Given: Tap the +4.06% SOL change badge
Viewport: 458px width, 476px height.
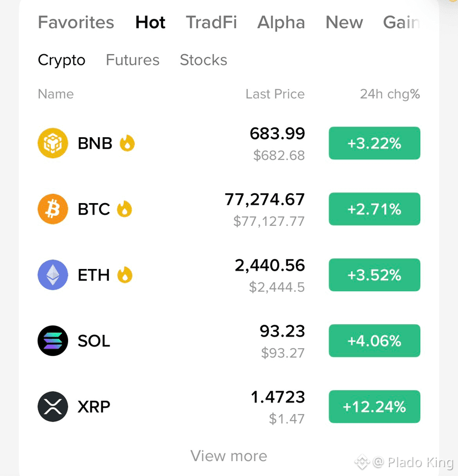Looking at the screenshot, I should point(374,340).
